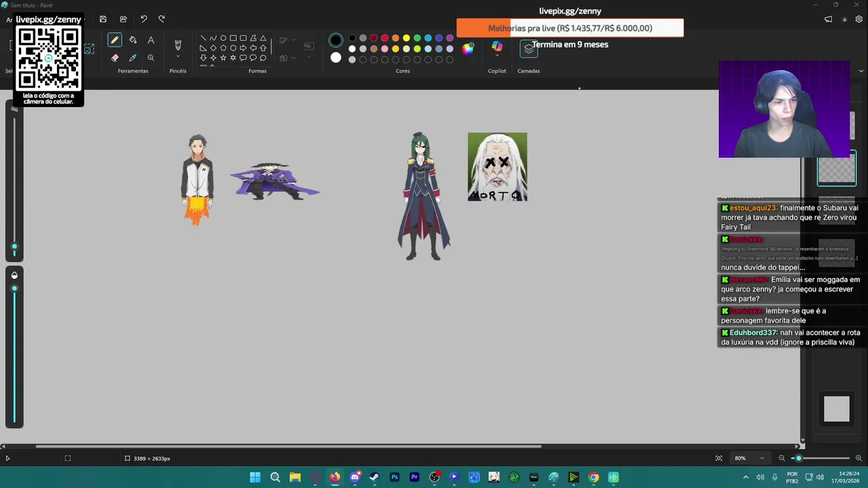Viewport: 868px width, 488px height.
Task: Select the Text tool
Action: [151, 40]
